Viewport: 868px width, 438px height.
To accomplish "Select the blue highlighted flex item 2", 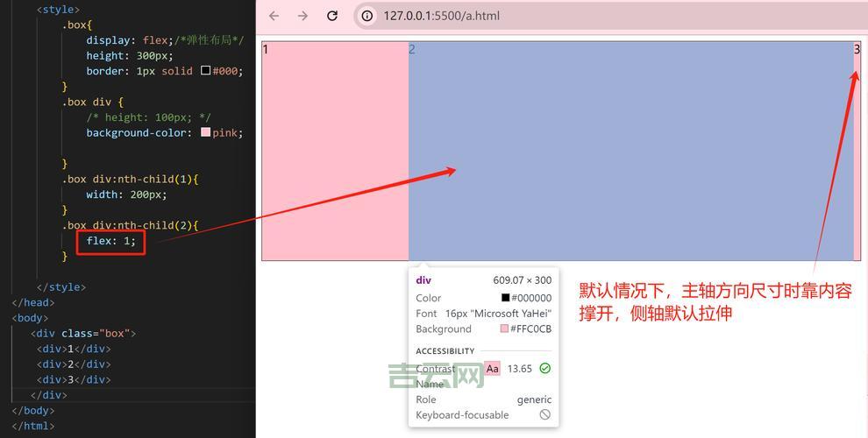I will (x=631, y=131).
